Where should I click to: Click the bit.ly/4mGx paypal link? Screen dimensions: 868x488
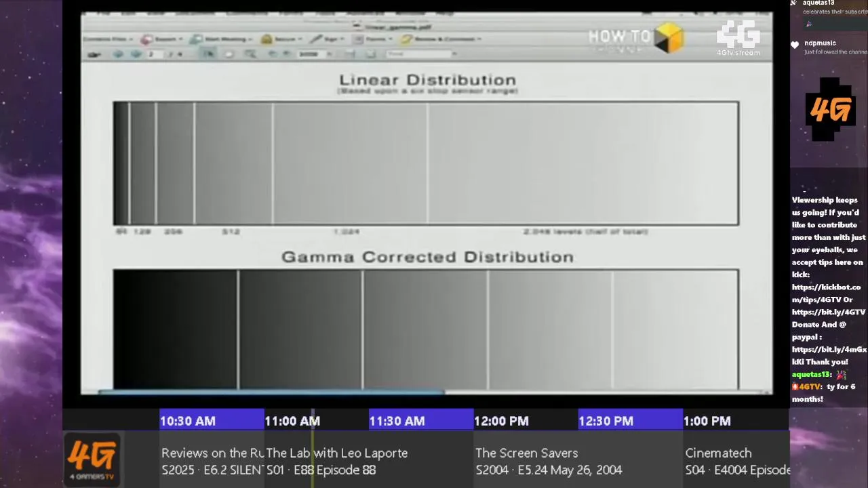pyautogui.click(x=829, y=356)
